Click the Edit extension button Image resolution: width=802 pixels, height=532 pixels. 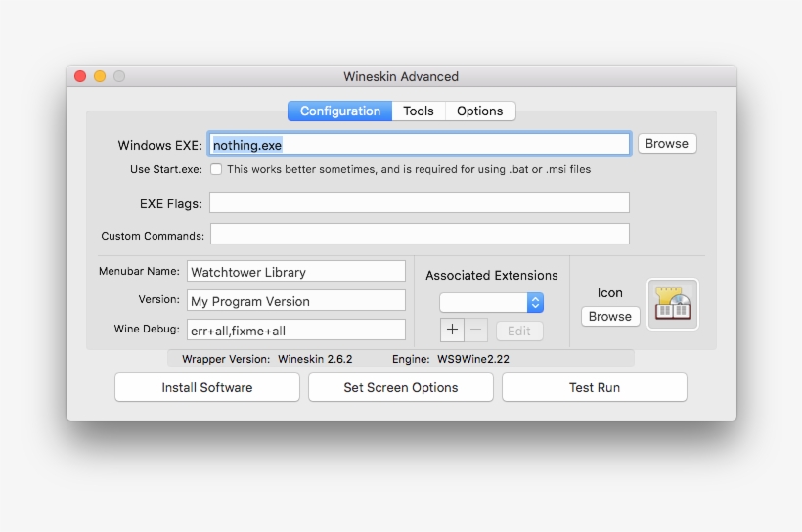point(519,331)
